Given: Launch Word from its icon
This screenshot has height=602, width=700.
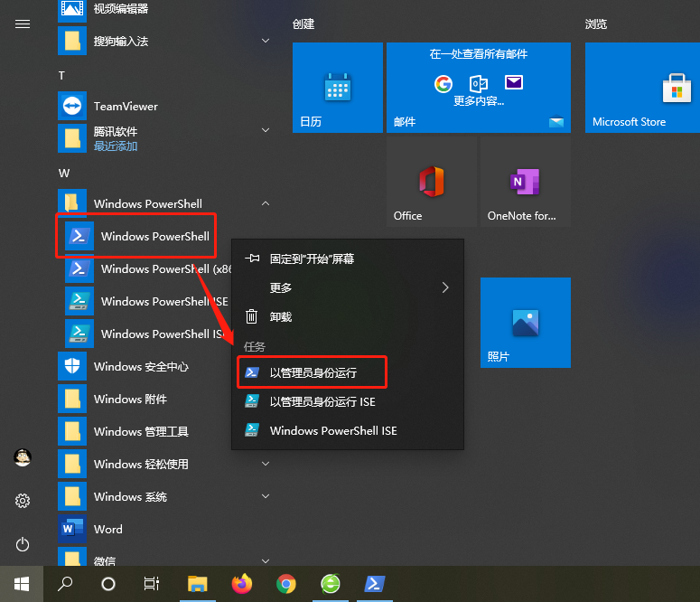Looking at the screenshot, I should (x=72, y=529).
